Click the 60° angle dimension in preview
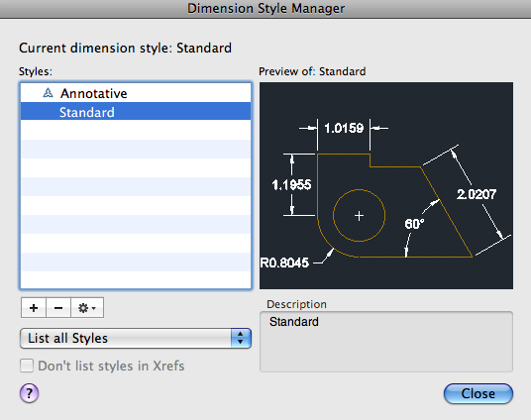 pos(414,224)
